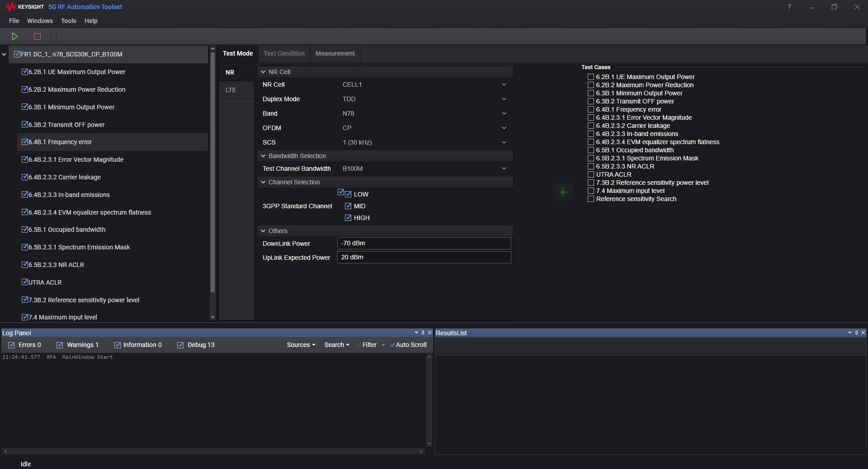868x469 pixels.
Task: Open the Band N78 dropdown
Action: click(504, 113)
